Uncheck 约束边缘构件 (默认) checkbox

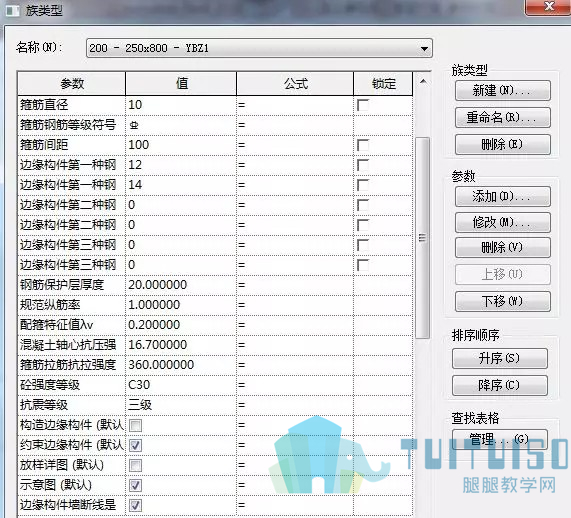pyautogui.click(x=135, y=445)
